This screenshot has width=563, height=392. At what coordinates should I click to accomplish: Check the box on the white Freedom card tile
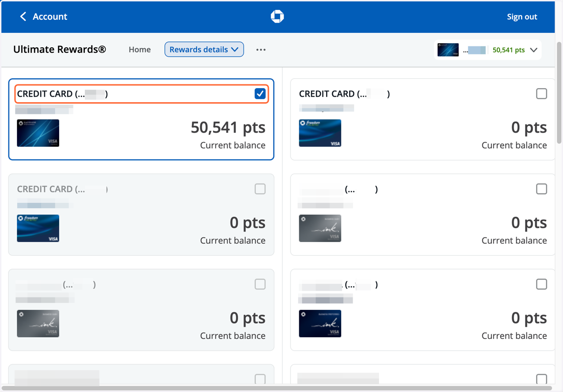541,94
